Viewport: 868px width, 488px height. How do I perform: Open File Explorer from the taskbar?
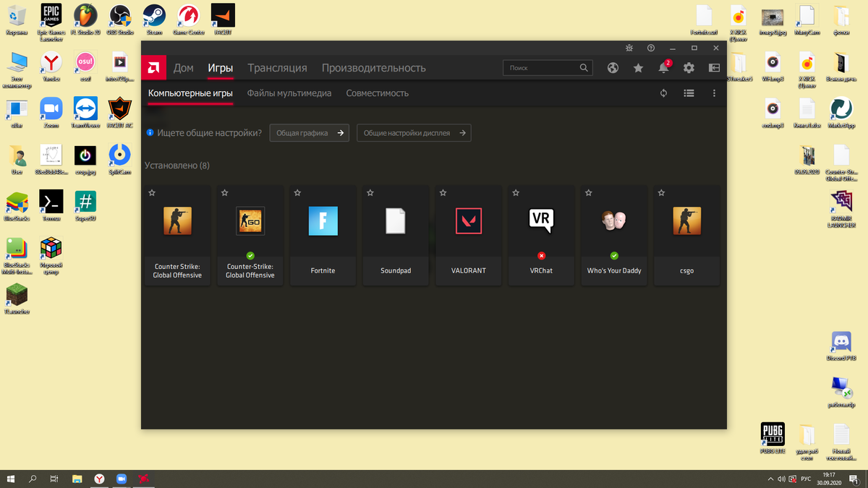77,479
